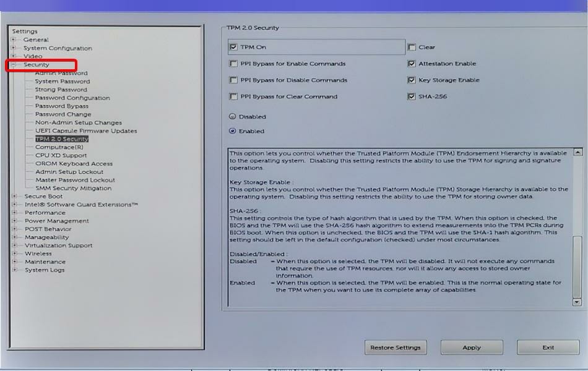
Task: Enable PPI Bypass for Enable Commands
Action: (234, 64)
